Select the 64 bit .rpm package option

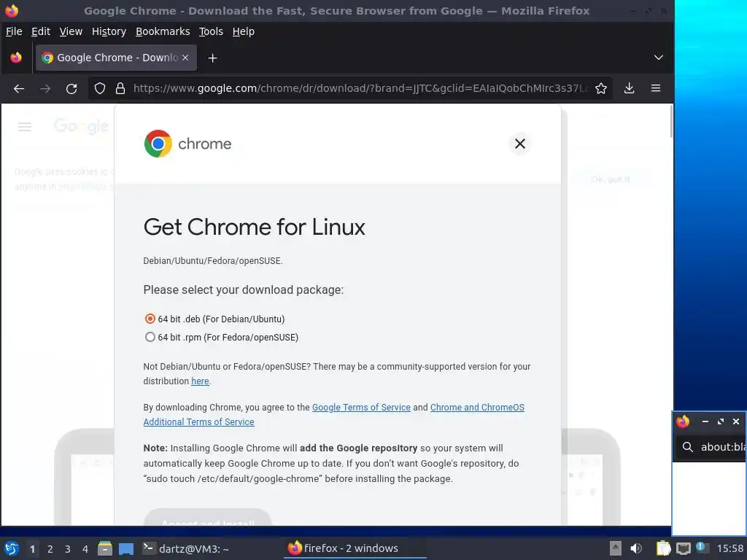click(150, 337)
